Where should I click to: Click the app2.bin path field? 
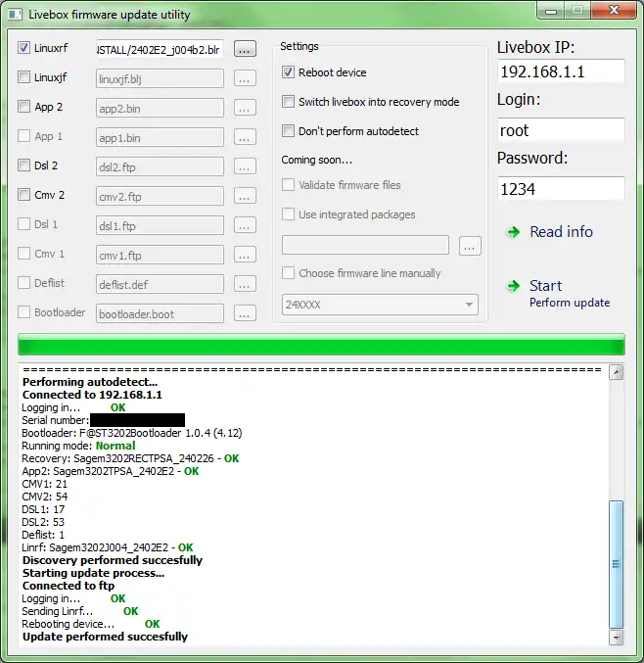160,109
